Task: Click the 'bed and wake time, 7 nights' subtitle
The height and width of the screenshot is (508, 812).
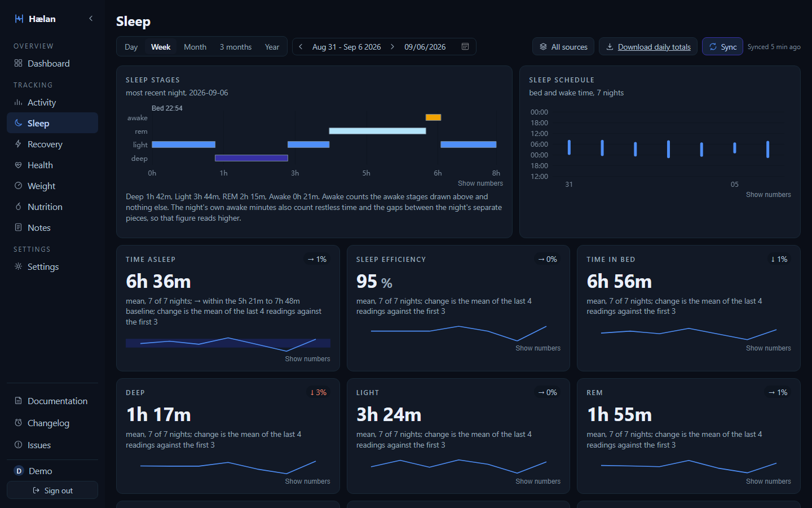Action: (576, 93)
